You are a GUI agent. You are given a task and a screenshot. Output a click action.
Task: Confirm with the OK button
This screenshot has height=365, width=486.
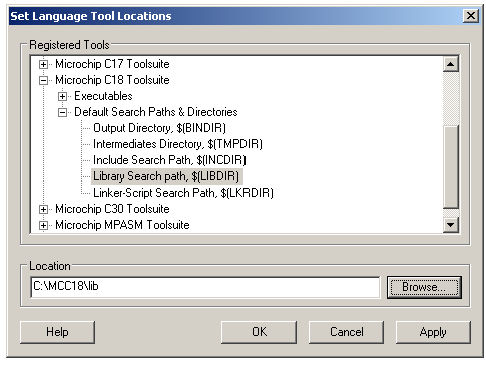259,332
